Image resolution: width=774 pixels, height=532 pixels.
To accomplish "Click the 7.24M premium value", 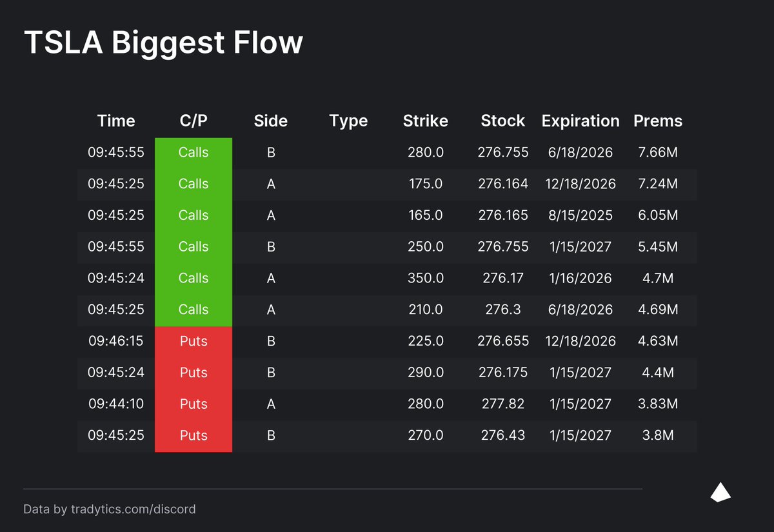I will pos(658,184).
